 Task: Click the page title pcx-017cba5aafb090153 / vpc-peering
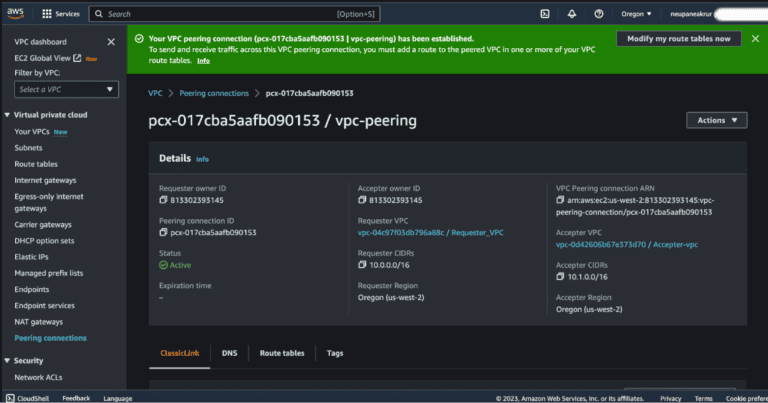pos(283,120)
